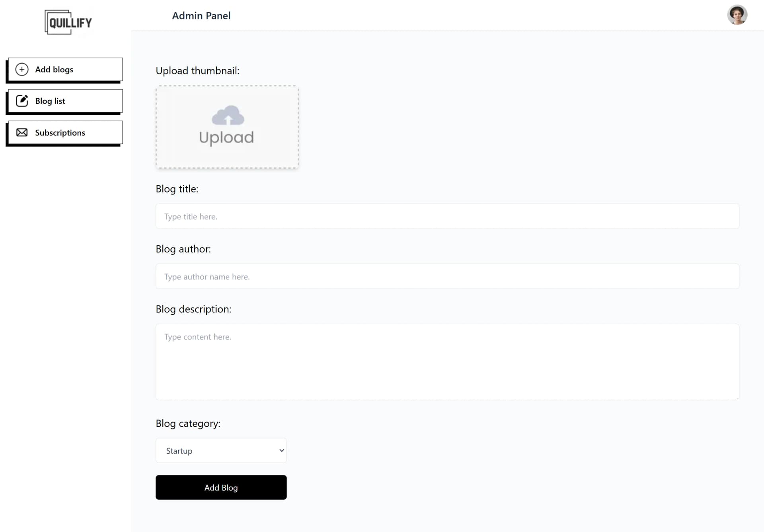The height and width of the screenshot is (532, 764).
Task: Click the Quillify logo
Action: point(68,22)
